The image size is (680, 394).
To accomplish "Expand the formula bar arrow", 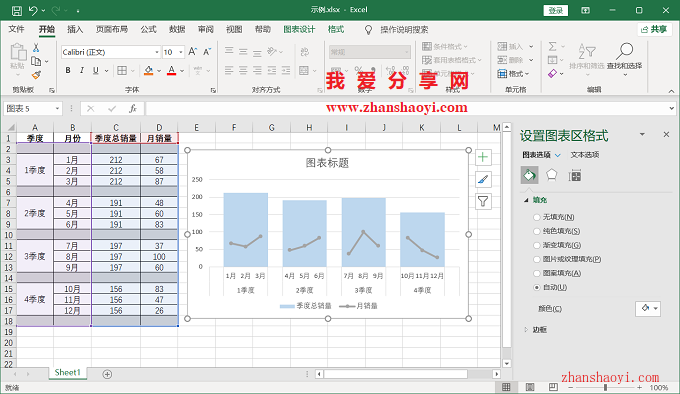I will (x=671, y=108).
